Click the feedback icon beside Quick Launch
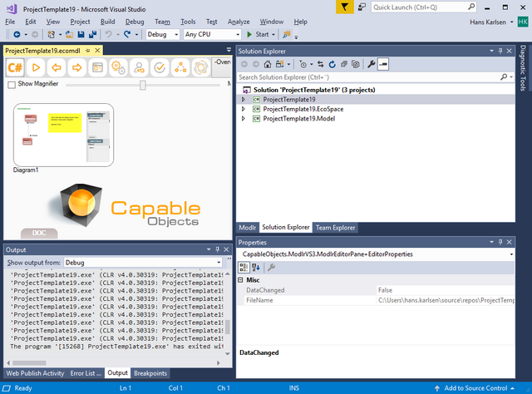Image resolution: width=532 pixels, height=394 pixels. (x=362, y=7)
